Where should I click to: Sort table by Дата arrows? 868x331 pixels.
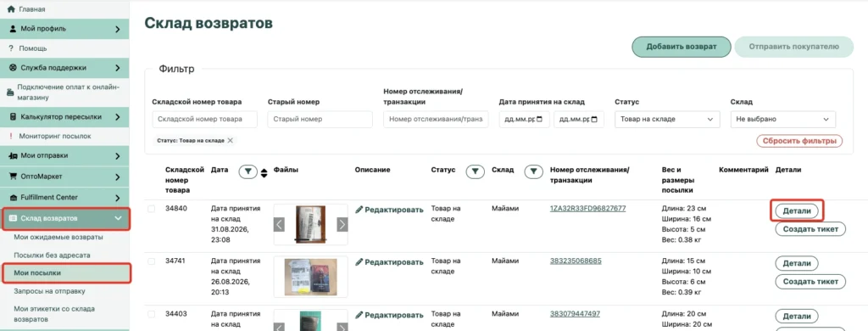coord(264,172)
